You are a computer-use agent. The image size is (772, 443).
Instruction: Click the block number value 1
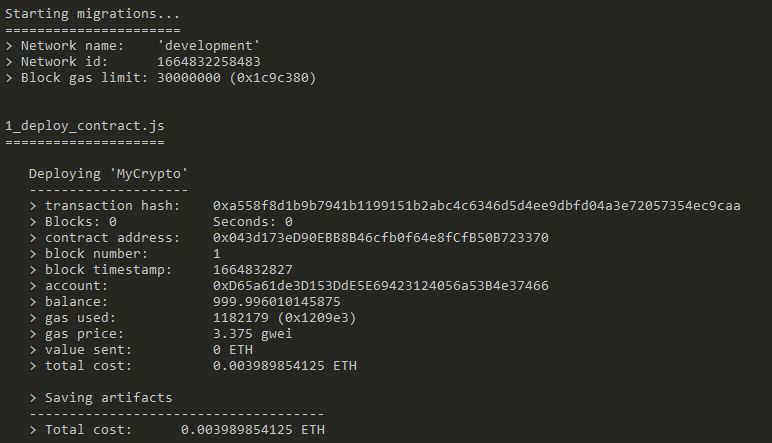[x=217, y=254]
